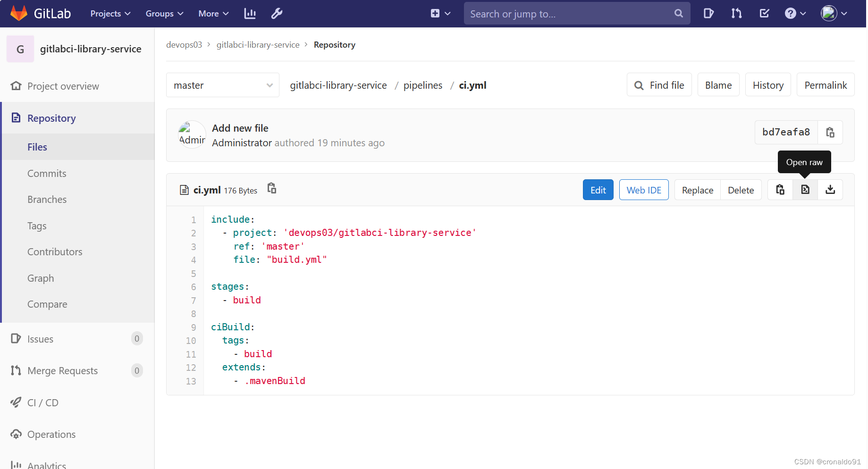
Task: Open the Web IDE button
Action: tap(644, 190)
